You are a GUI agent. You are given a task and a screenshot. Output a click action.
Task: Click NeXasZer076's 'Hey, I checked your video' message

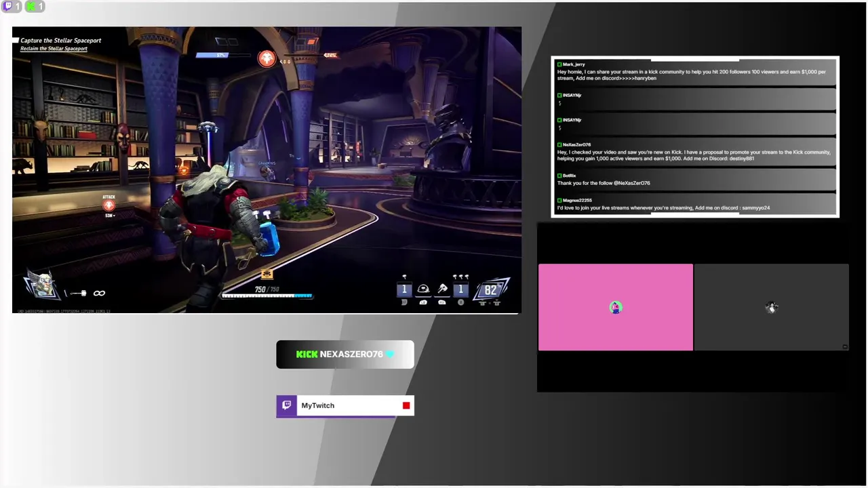[694, 155]
